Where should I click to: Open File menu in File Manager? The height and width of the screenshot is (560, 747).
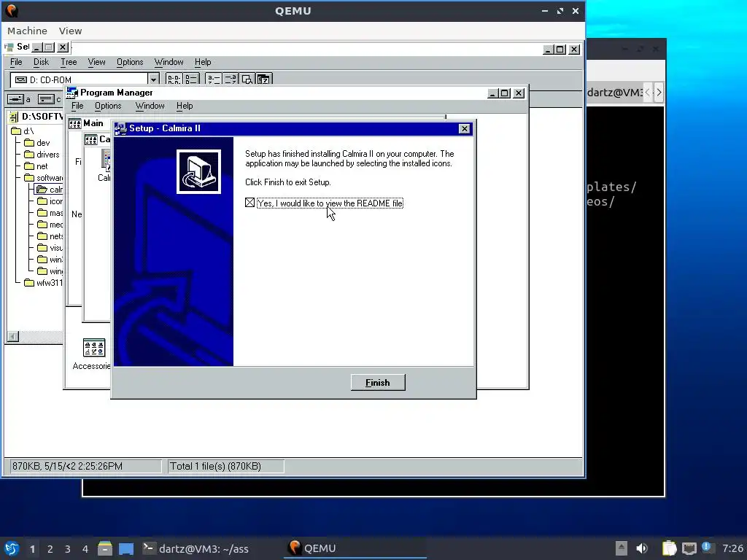click(x=16, y=62)
